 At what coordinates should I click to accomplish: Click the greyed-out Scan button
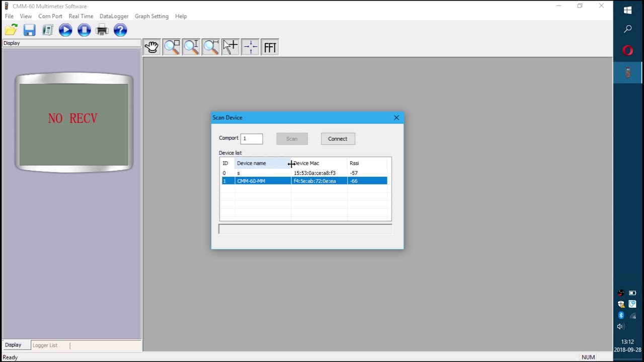point(292,139)
